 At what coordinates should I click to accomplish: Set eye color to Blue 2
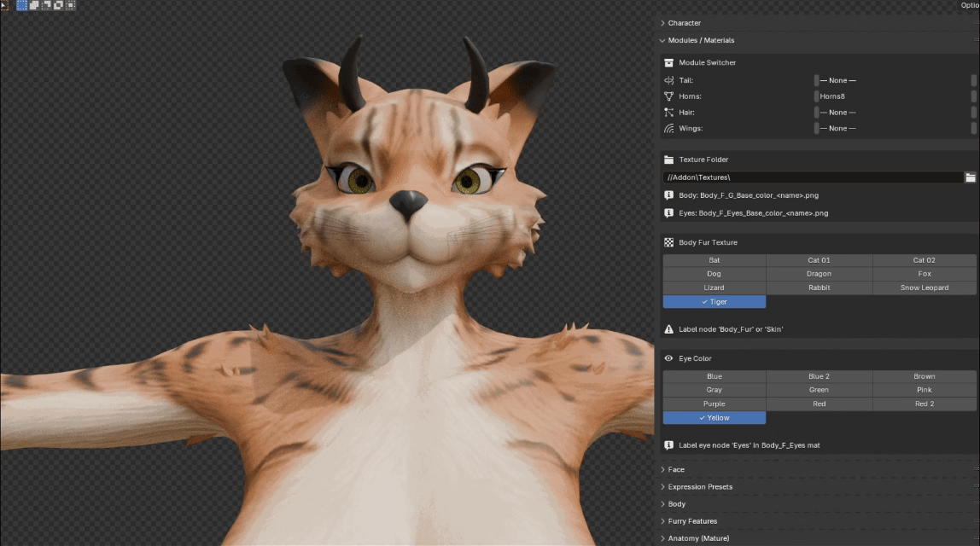820,376
